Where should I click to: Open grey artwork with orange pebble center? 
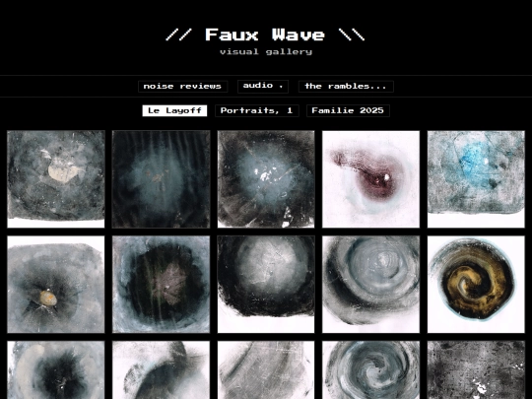point(56,285)
